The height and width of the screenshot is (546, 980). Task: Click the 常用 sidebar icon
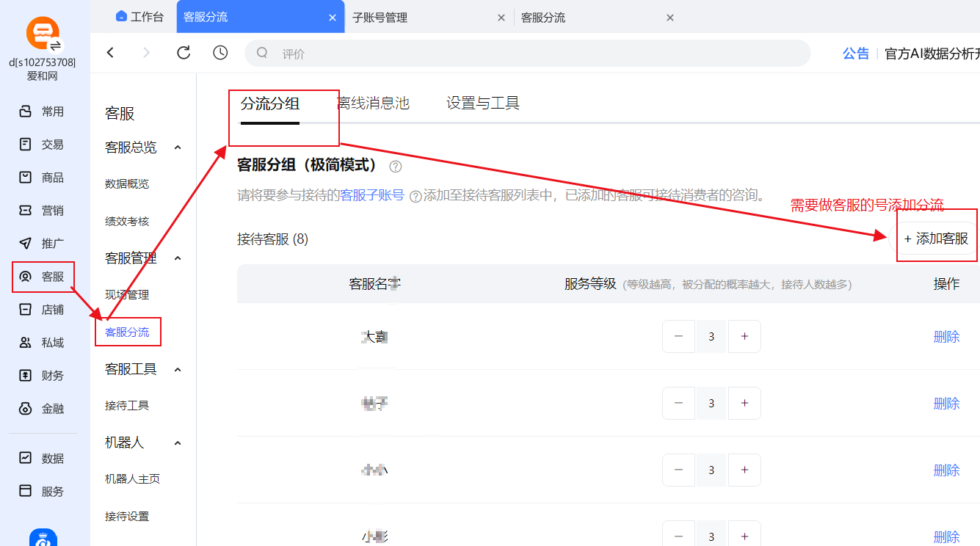tap(26, 112)
